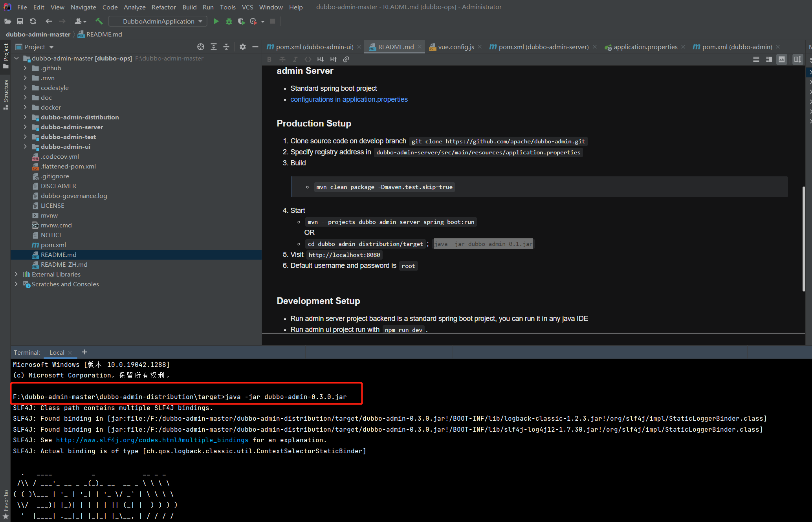The image size is (812, 522).
Task: Open the slf4j multiple_bindings link in terminal
Action: [x=152, y=440]
